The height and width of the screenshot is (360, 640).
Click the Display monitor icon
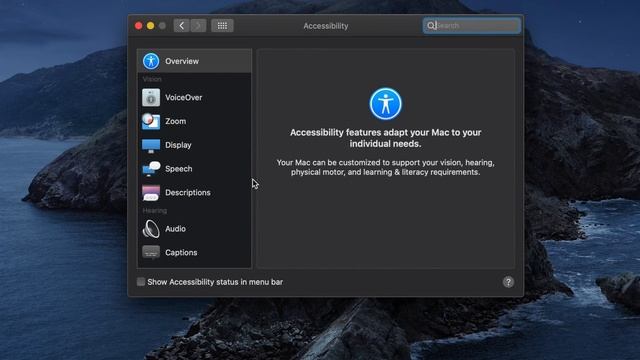pos(151,145)
